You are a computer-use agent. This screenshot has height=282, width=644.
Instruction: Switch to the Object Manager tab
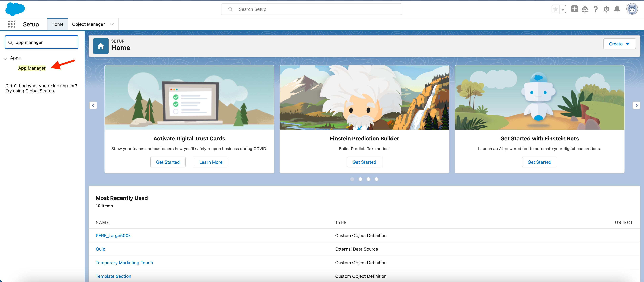coord(88,24)
